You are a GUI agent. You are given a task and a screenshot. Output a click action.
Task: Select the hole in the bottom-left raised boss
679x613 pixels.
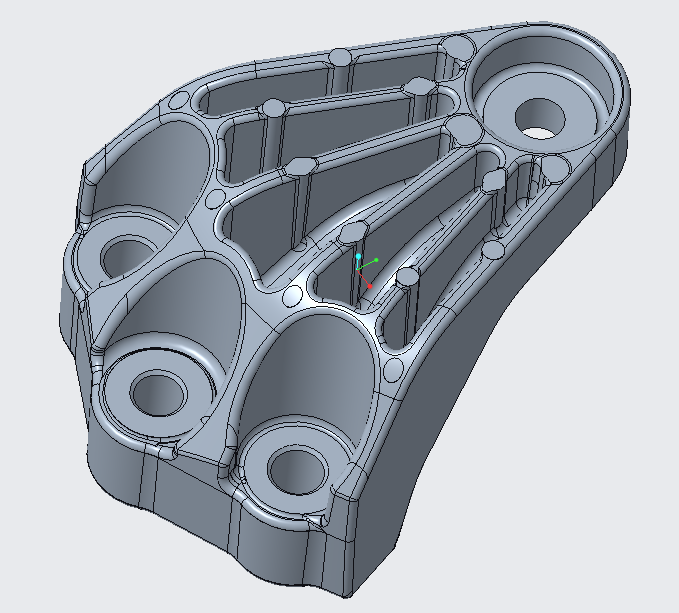(155, 391)
